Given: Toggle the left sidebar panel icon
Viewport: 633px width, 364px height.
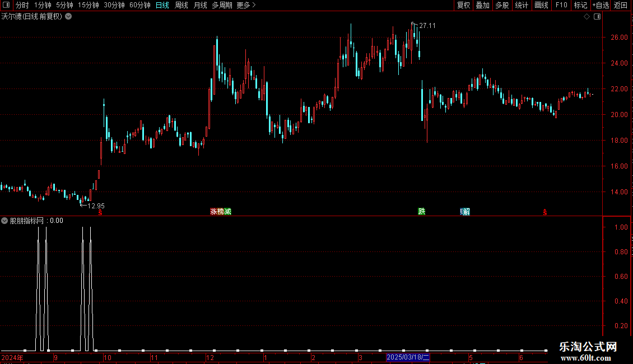Looking at the screenshot, I should (x=6, y=5).
